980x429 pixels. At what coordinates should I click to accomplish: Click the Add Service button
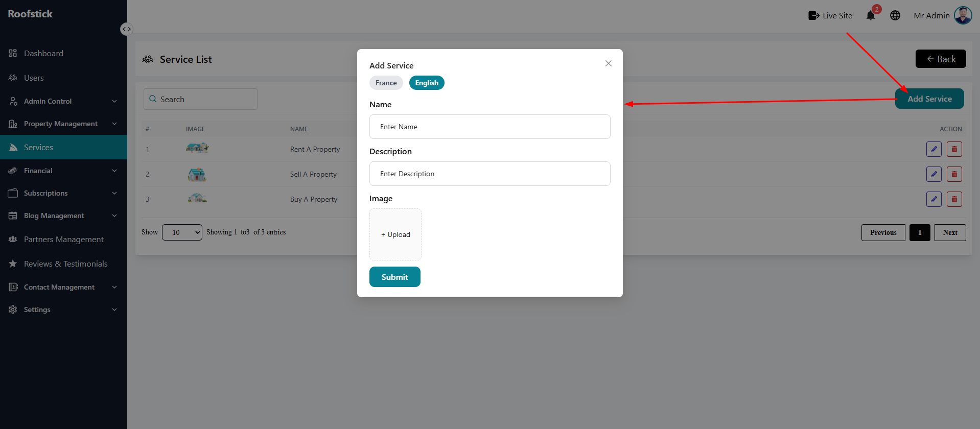coord(929,99)
